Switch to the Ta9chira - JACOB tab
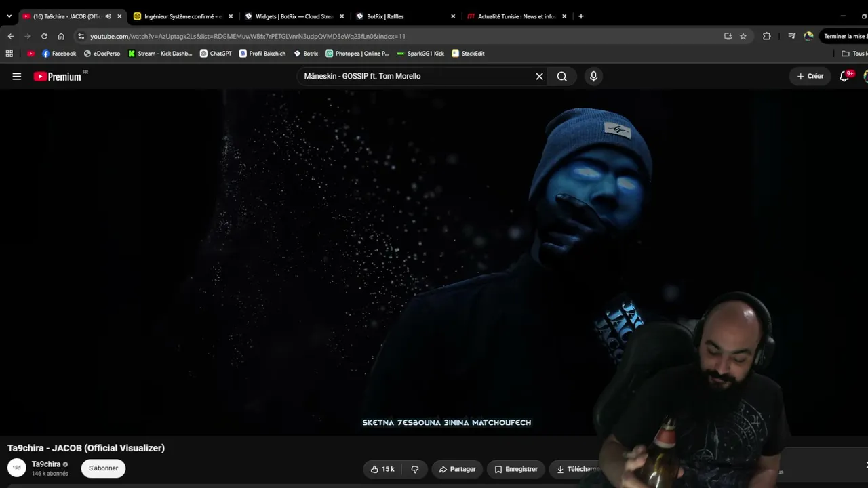 (66, 16)
